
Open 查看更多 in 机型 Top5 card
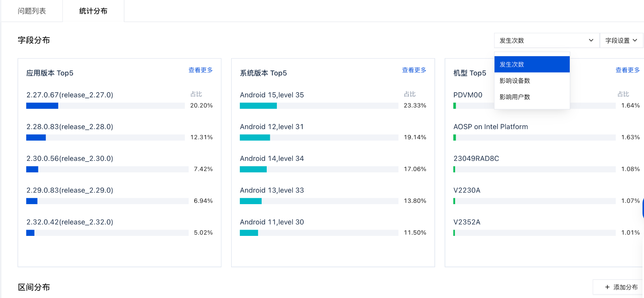[x=627, y=70]
